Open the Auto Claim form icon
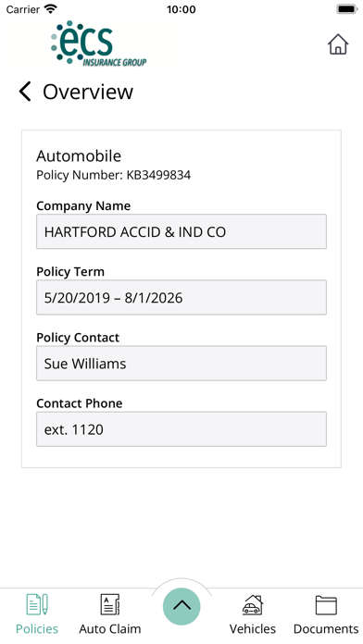 pos(110,604)
